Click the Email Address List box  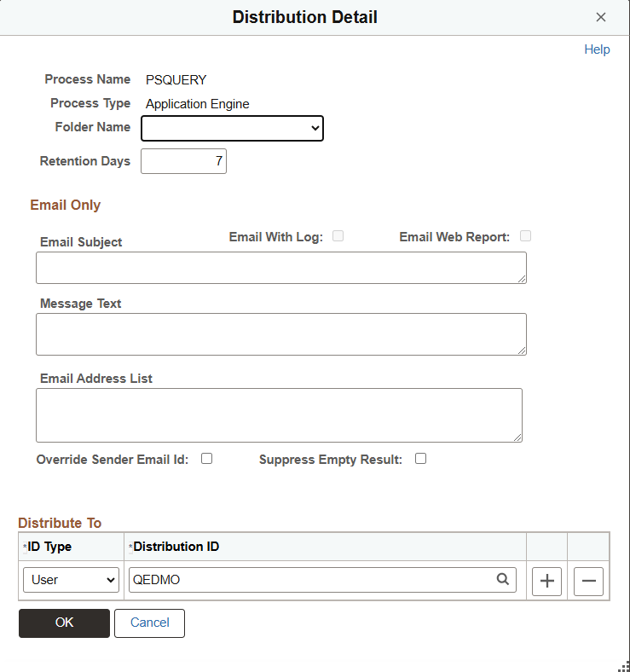(x=279, y=415)
